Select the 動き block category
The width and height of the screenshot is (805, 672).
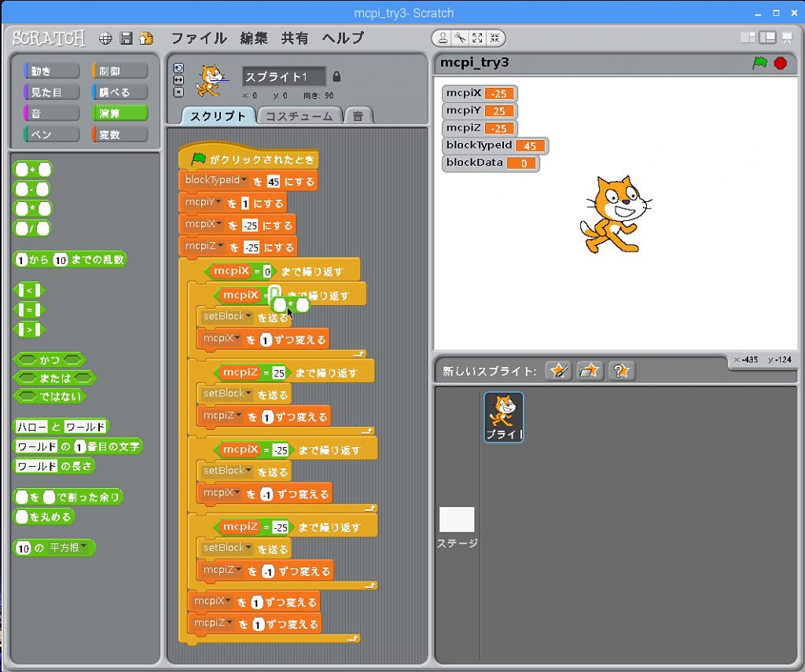click(52, 71)
